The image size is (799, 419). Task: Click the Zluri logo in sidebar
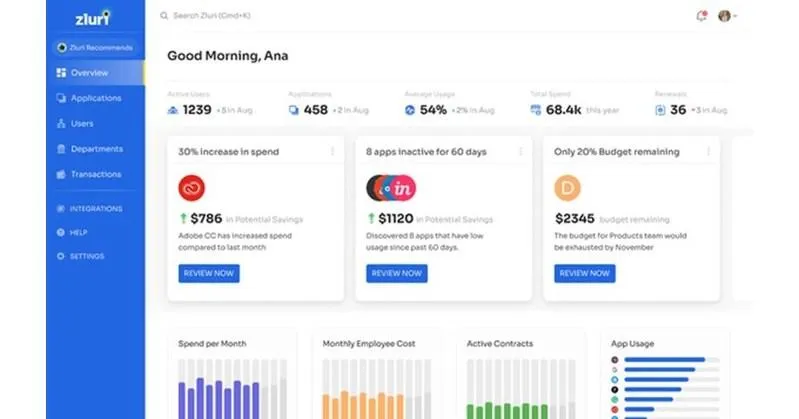click(93, 18)
